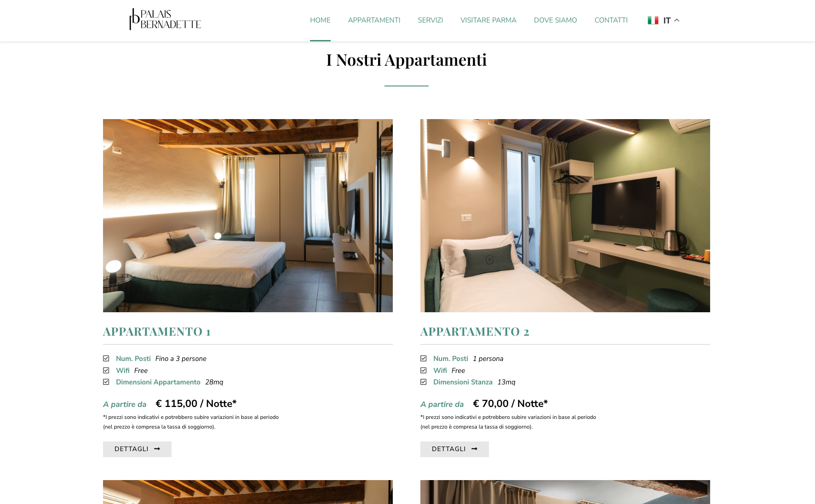The height and width of the screenshot is (504, 815).
Task: Click the Wifi check icon for Appartamento 2
Action: click(x=424, y=370)
